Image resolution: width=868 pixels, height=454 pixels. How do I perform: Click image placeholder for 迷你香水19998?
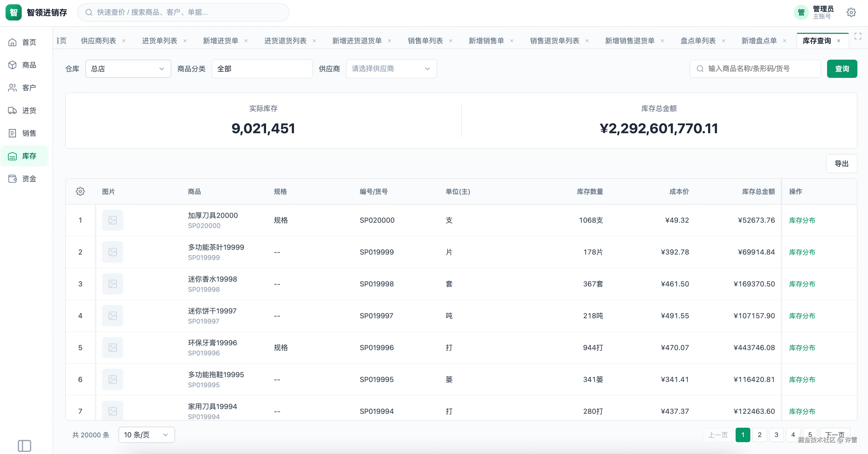(113, 284)
